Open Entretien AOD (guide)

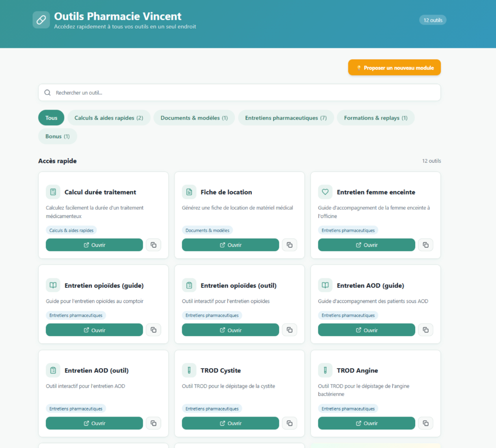pos(367,330)
